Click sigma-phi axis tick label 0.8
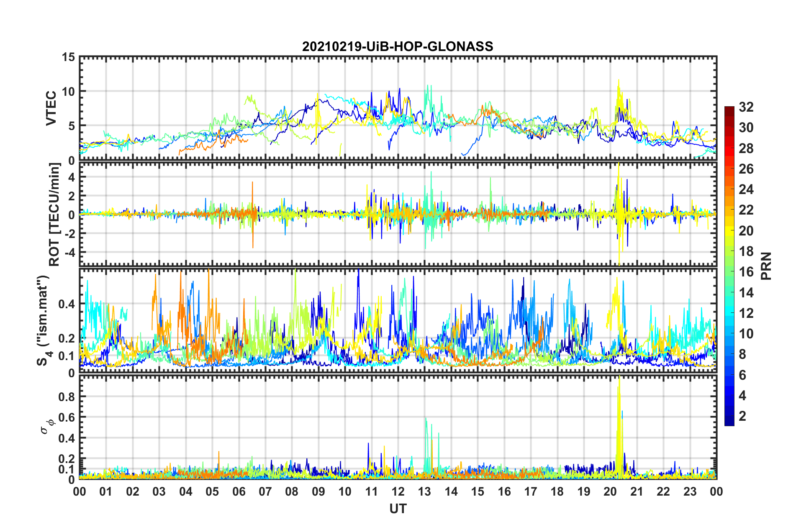This screenshot has height=532, width=796. click(x=67, y=396)
